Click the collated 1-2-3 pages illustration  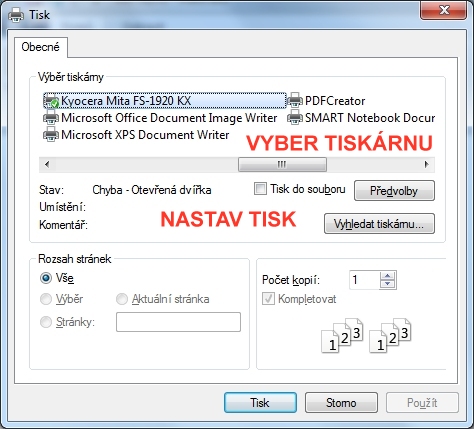[366, 335]
